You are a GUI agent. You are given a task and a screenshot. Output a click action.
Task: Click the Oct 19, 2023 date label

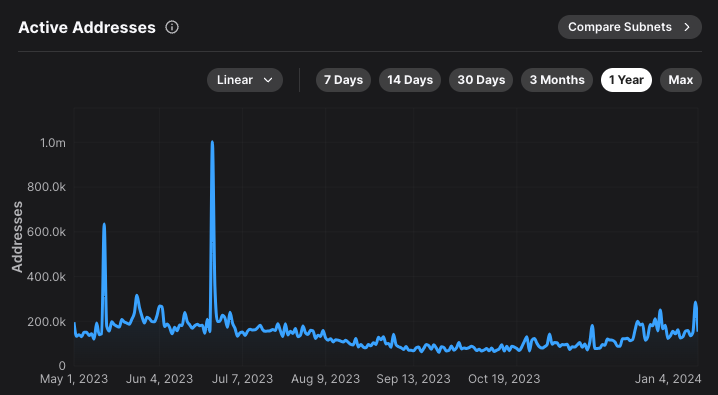[x=504, y=379]
